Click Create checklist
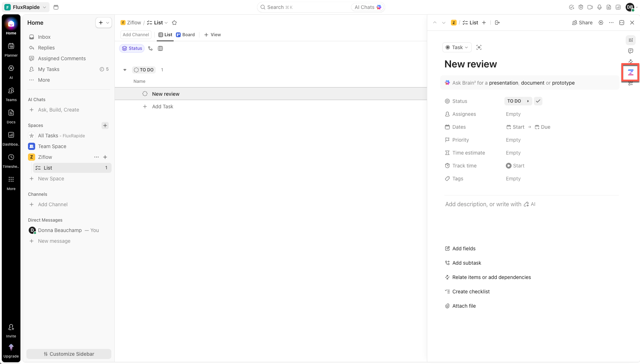Image resolution: width=640 pixels, height=364 pixels. [x=467, y=292]
